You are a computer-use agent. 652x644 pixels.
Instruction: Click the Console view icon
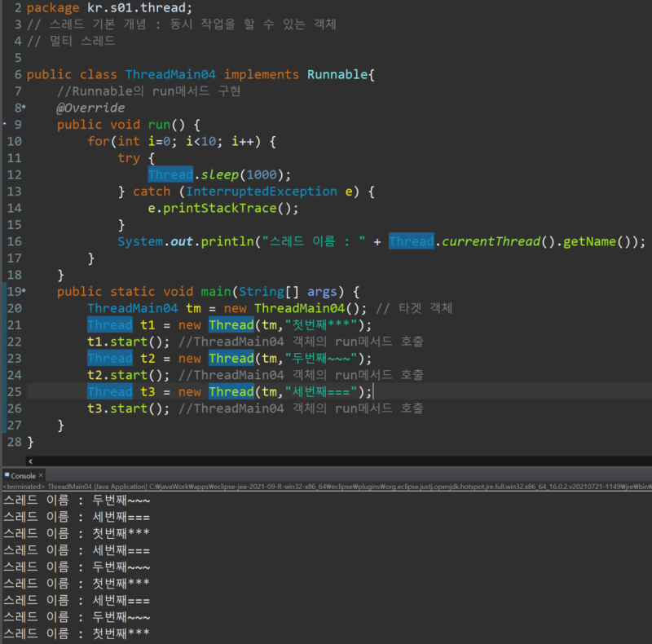[x=7, y=474]
